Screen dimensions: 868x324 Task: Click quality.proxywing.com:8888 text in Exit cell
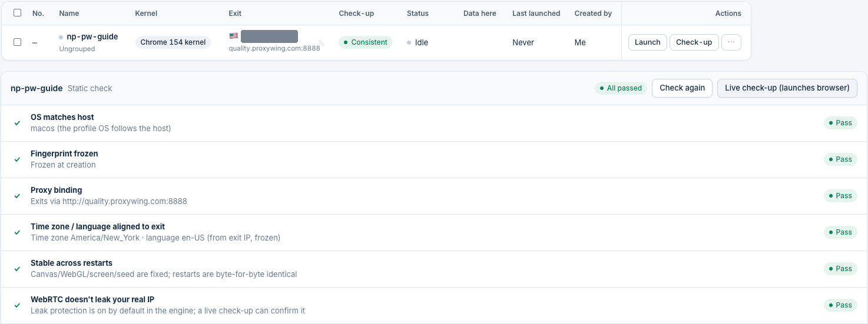(274, 48)
